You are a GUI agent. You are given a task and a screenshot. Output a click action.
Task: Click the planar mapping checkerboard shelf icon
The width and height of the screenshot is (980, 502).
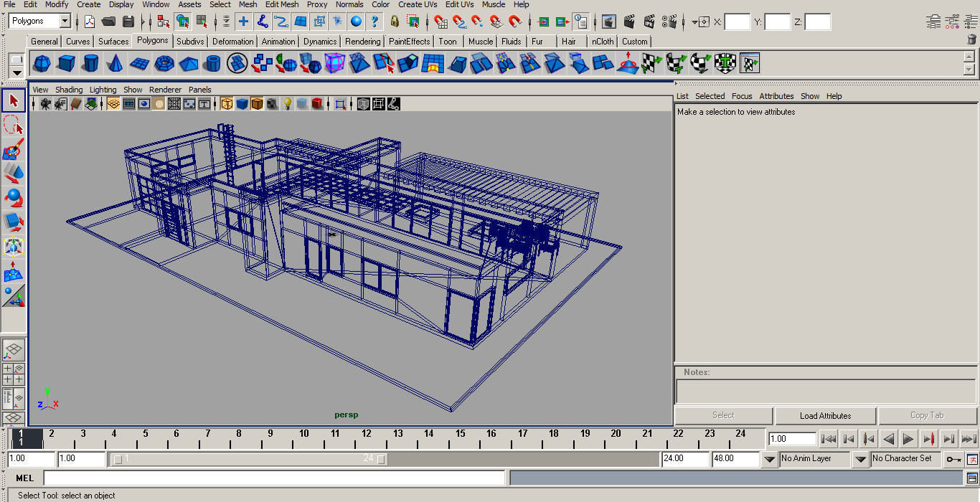click(652, 63)
